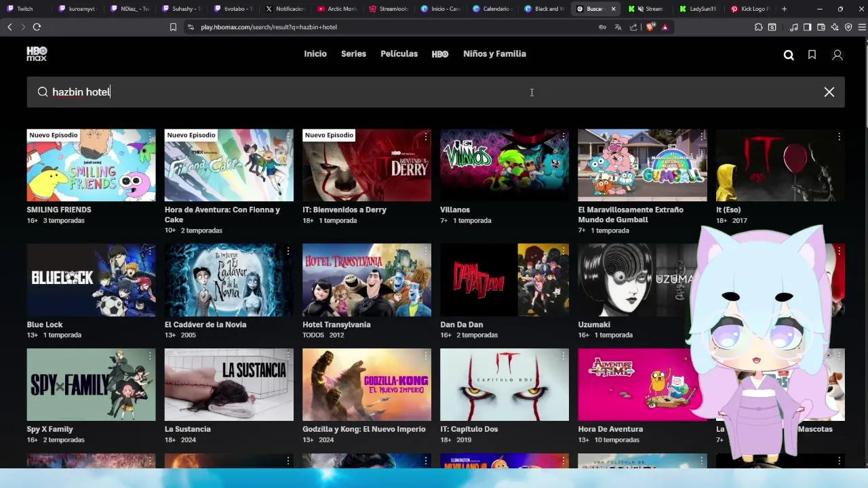Open the browser hamburger menu

(x=862, y=27)
